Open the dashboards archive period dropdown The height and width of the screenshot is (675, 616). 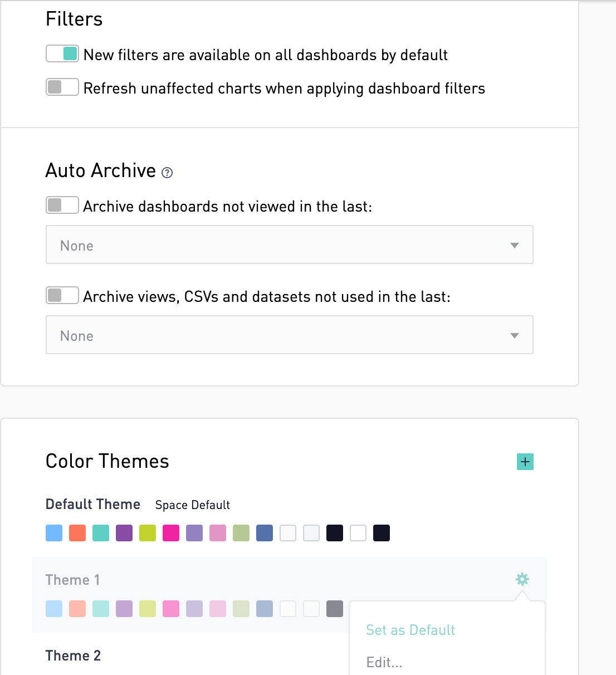pos(289,245)
